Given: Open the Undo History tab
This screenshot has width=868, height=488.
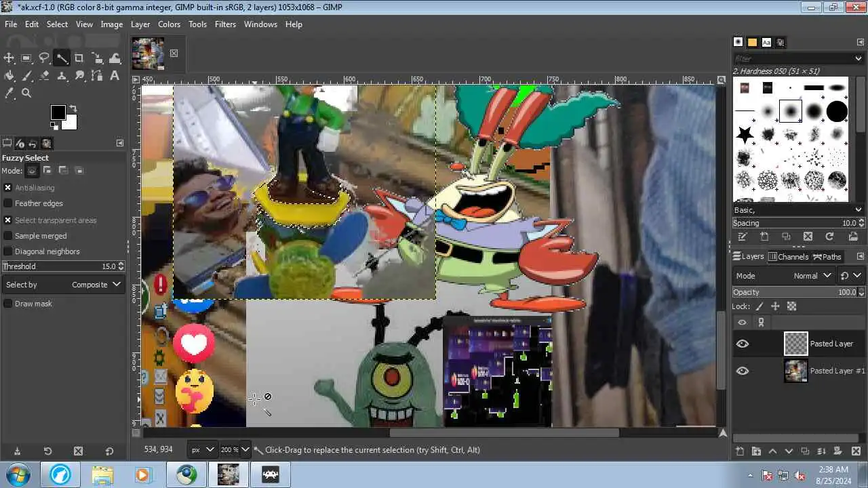Looking at the screenshot, I should (x=33, y=143).
